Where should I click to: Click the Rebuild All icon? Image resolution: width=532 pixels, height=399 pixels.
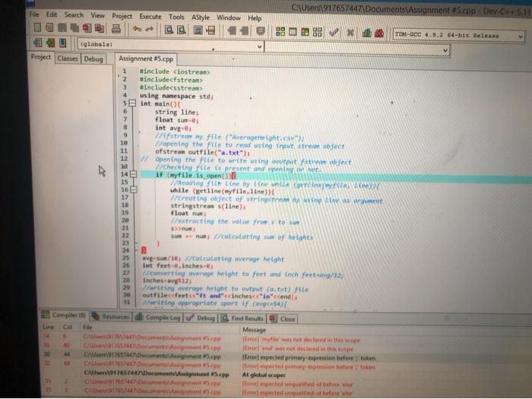pos(317,32)
